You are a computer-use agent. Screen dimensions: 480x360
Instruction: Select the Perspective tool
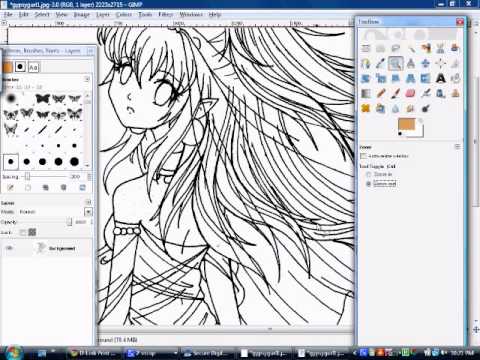(410, 78)
